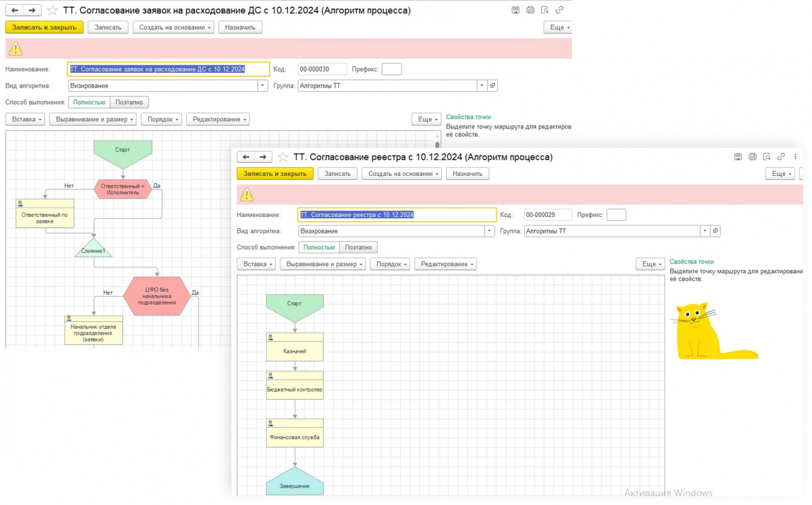
Task: Click the 'Префикс' field in the registry window
Action: click(616, 215)
